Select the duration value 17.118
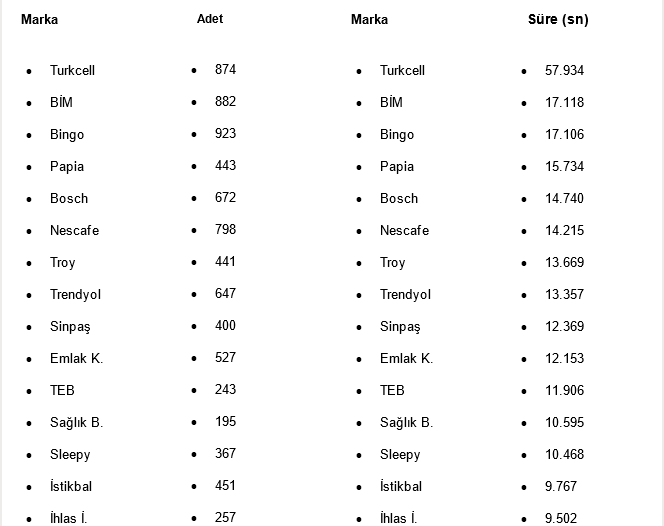This screenshot has height=526, width=664. tap(564, 103)
